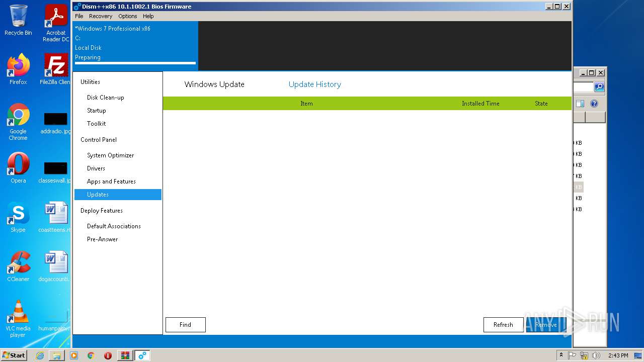
Task: Sort by the Installed Time column header
Action: click(x=480, y=104)
